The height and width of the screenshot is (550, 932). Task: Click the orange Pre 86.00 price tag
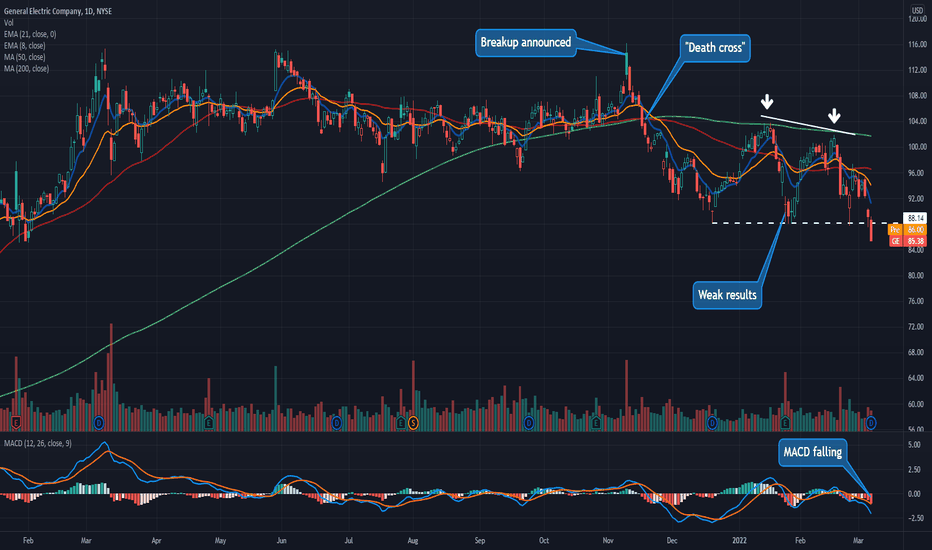(x=908, y=230)
